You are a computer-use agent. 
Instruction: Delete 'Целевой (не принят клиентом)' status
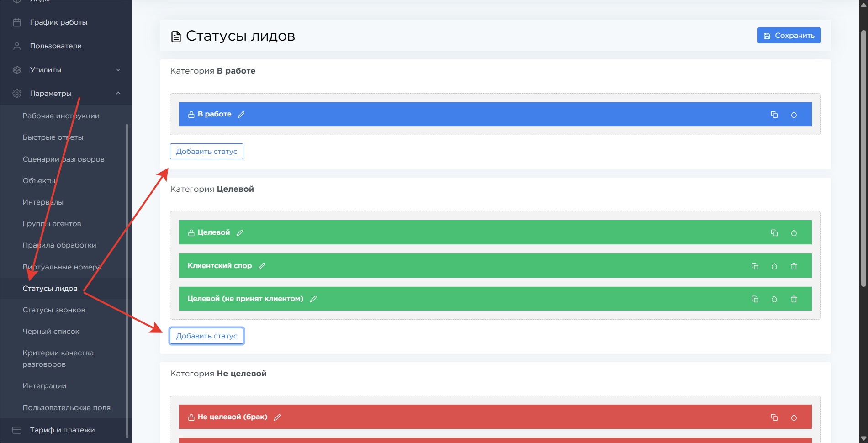pyautogui.click(x=794, y=299)
